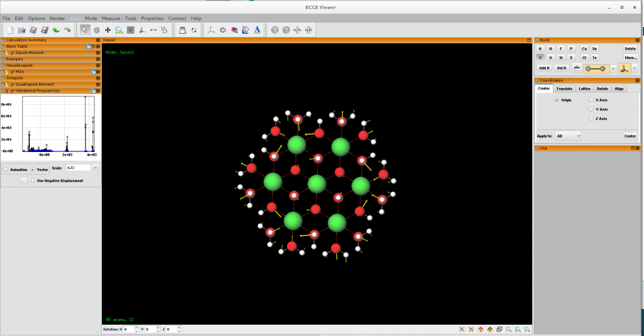This screenshot has width=644, height=336.
Task: Click the XYZ axes display icon
Action: tap(211, 30)
